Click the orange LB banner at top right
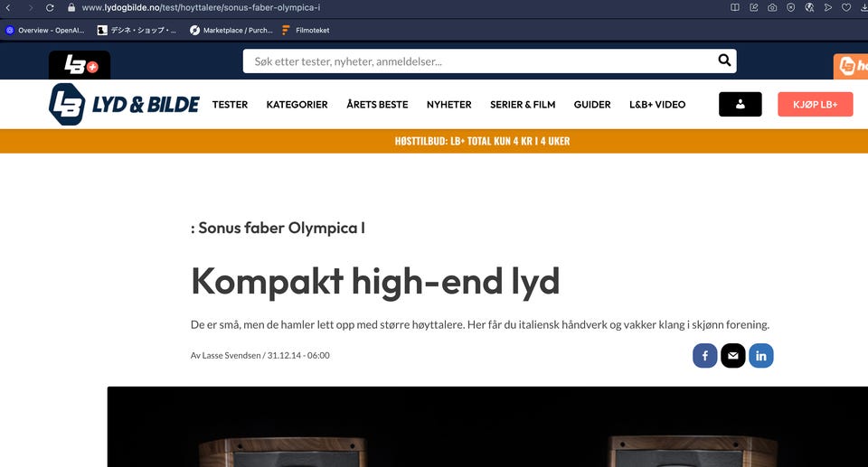This screenshot has width=868, height=467. click(851, 67)
